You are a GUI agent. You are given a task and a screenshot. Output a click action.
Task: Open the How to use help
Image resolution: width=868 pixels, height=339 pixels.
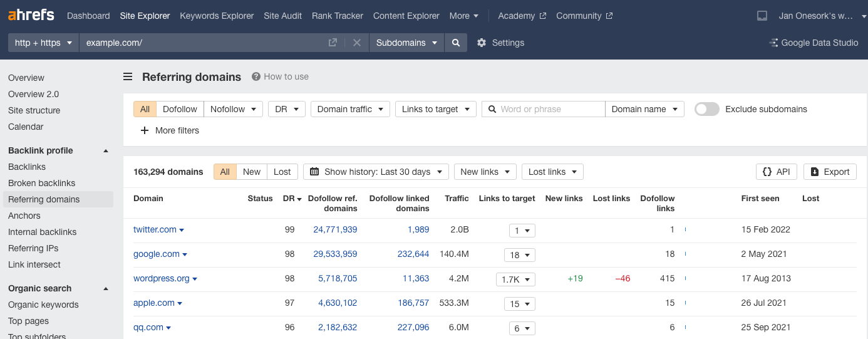280,76
